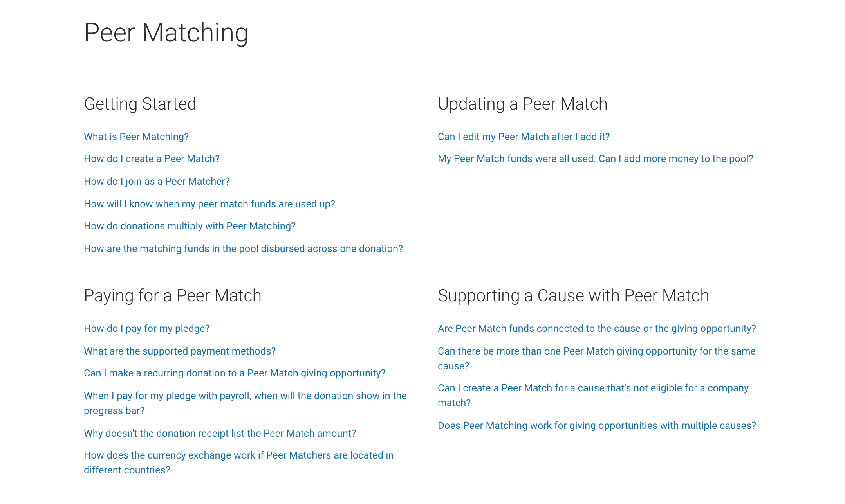
Task: Open article on multiple Peer Matches same cause
Action: pyautogui.click(x=596, y=358)
